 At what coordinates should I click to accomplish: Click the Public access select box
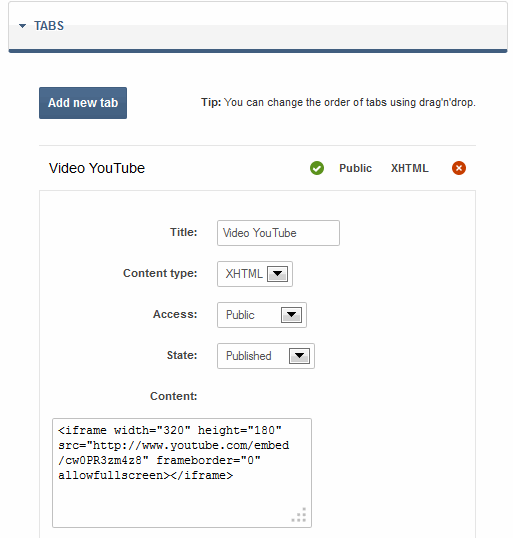[x=262, y=315]
